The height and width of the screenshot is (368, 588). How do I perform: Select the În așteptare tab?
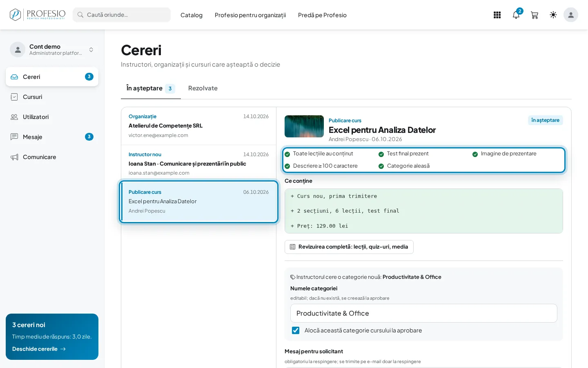(x=151, y=88)
